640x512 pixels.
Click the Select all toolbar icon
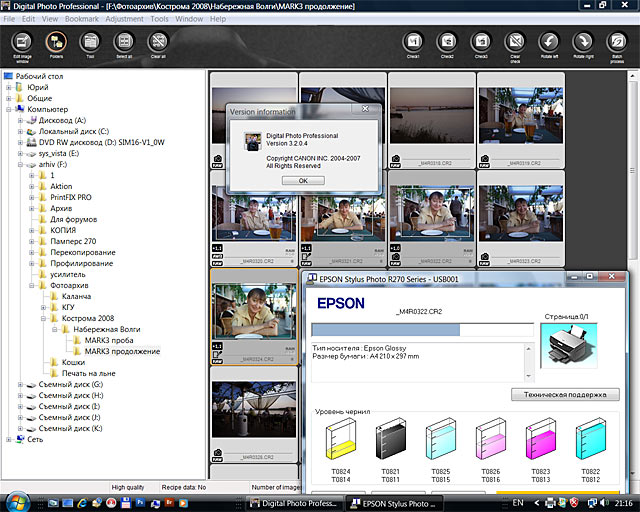[x=124, y=42]
